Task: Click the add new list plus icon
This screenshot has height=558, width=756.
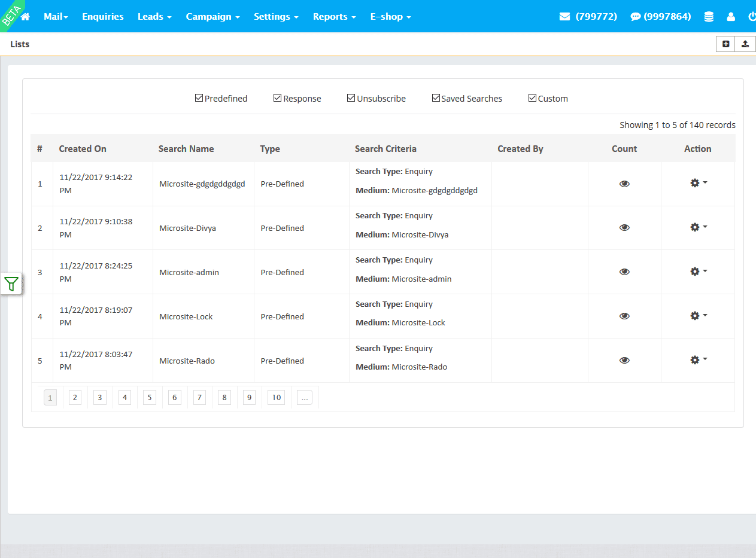Action: (725, 44)
